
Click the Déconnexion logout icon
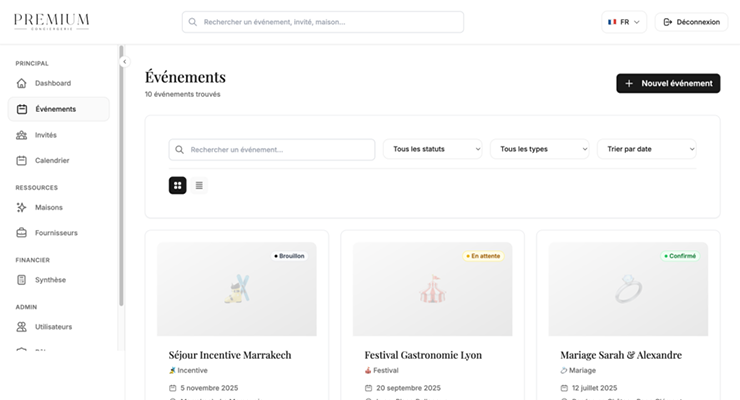click(x=668, y=22)
